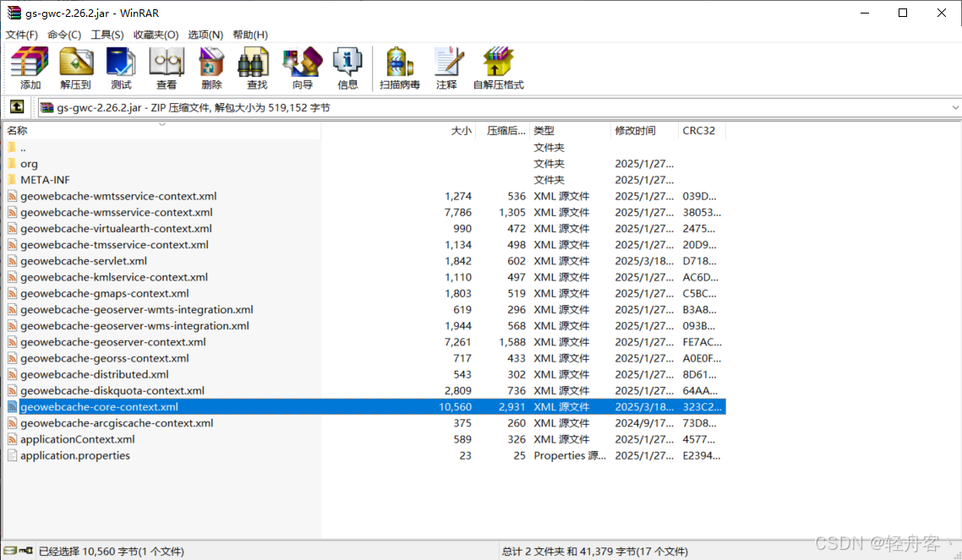962x560 pixels.
Task: Click status text 已经选择 10,560 字节
Action: pyautogui.click(x=111, y=552)
